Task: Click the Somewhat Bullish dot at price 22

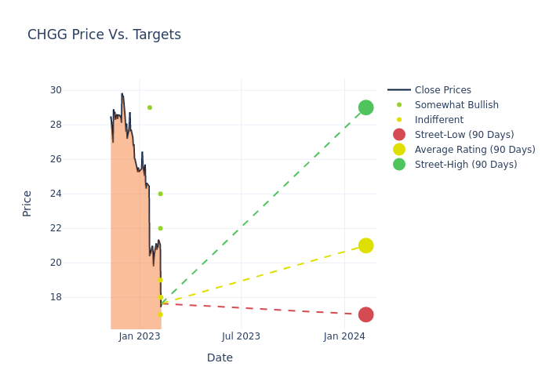Action: [160, 228]
